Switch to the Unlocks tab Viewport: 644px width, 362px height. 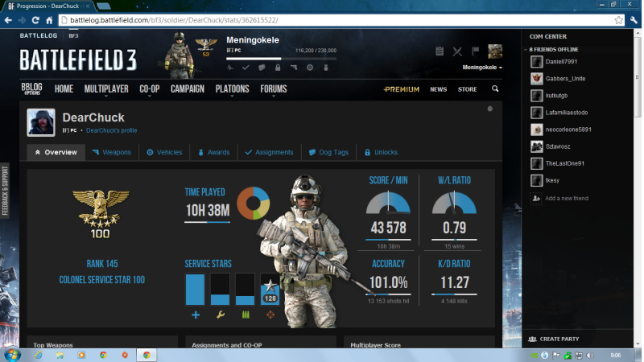pyautogui.click(x=381, y=152)
